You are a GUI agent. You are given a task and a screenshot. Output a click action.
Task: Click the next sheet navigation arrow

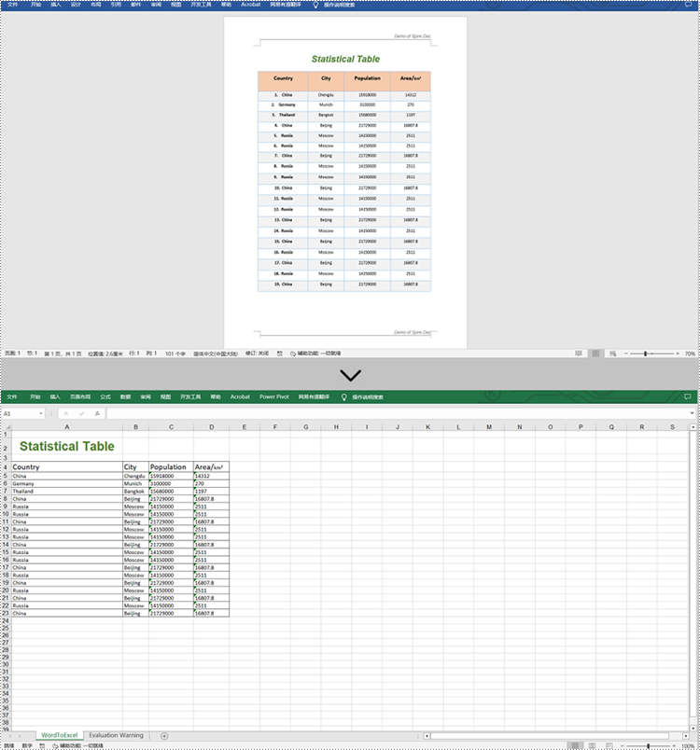click(x=20, y=736)
